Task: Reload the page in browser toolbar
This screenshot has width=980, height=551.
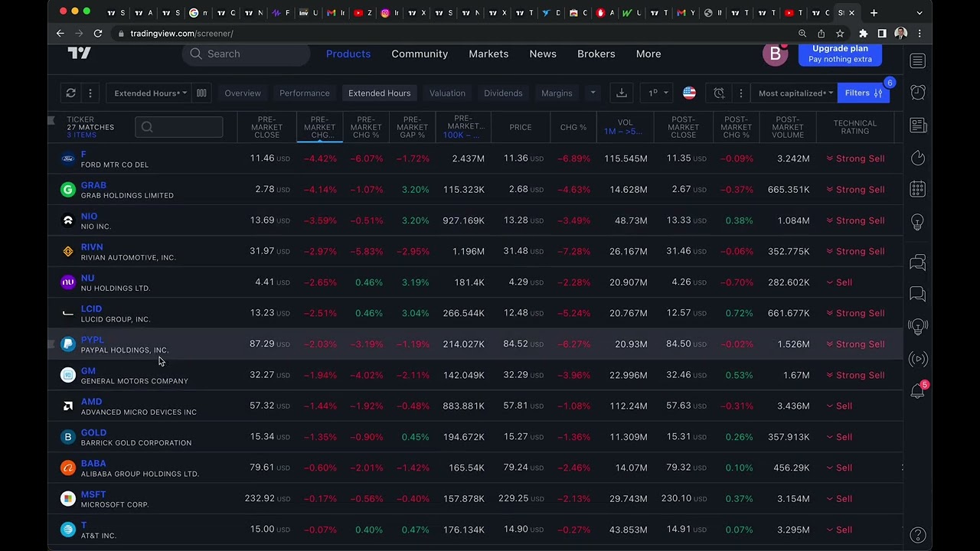Action: tap(97, 34)
